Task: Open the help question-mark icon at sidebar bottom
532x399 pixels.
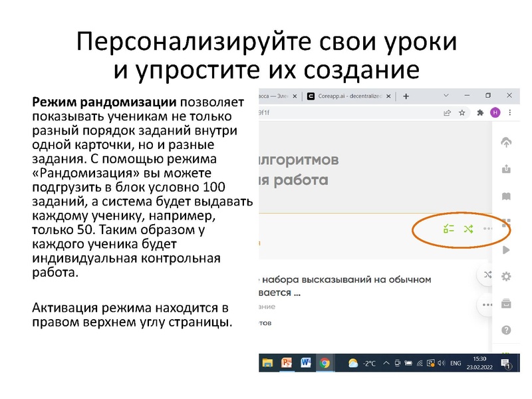Action: (x=506, y=329)
